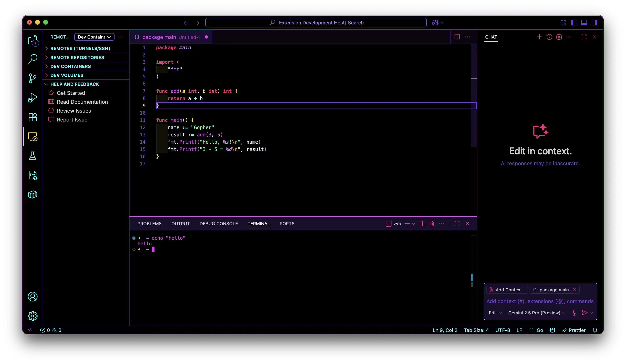Toggle the primary sidebar visibility

tap(574, 23)
